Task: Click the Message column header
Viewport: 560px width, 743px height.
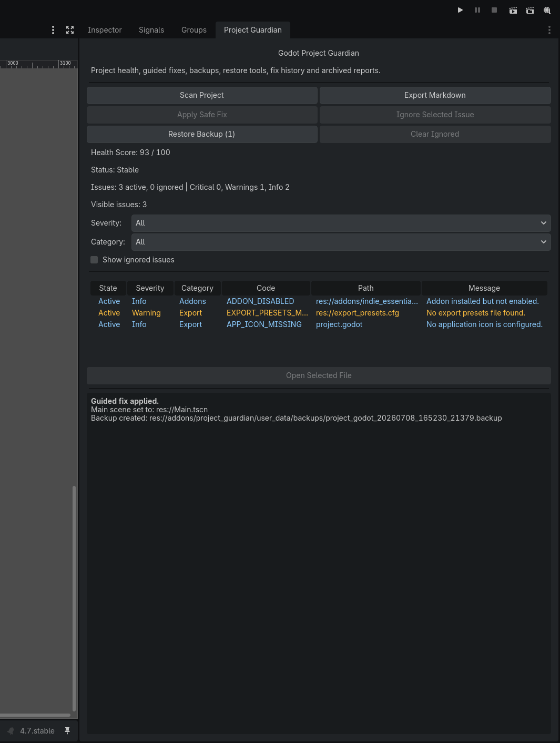Action: (484, 288)
